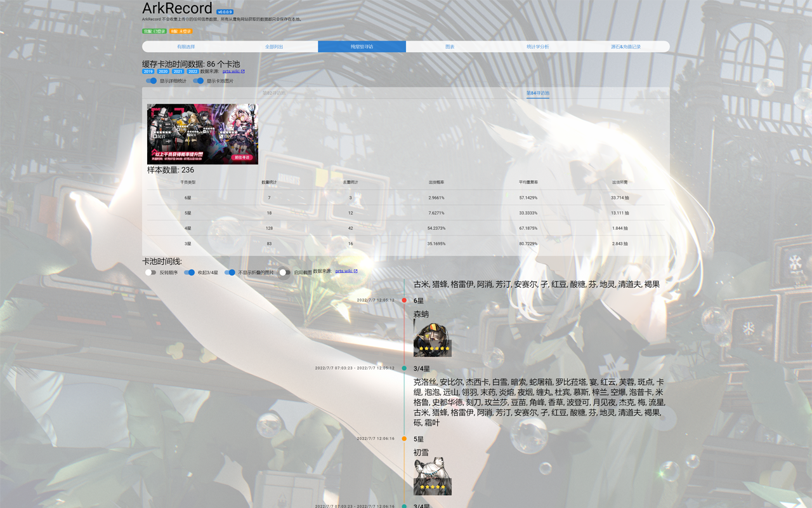Enable the 反转顺序 switch
Image resolution: width=812 pixels, height=508 pixels.
pyautogui.click(x=150, y=272)
